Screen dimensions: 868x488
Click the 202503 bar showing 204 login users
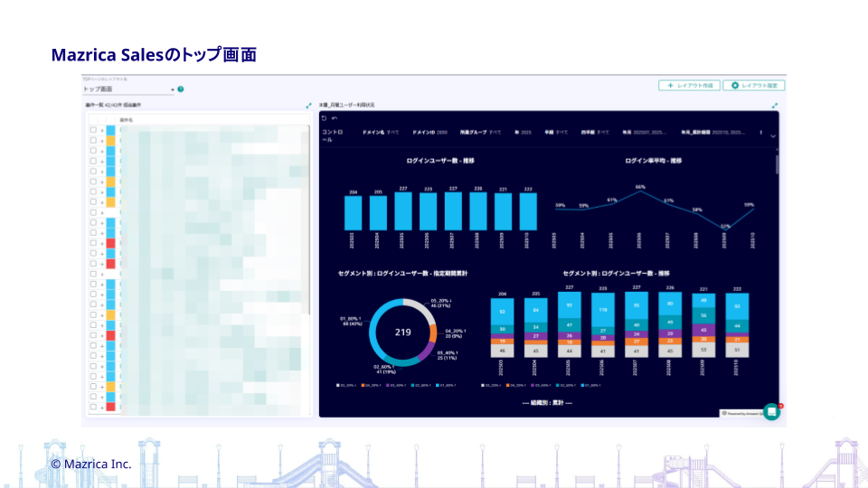click(x=354, y=213)
